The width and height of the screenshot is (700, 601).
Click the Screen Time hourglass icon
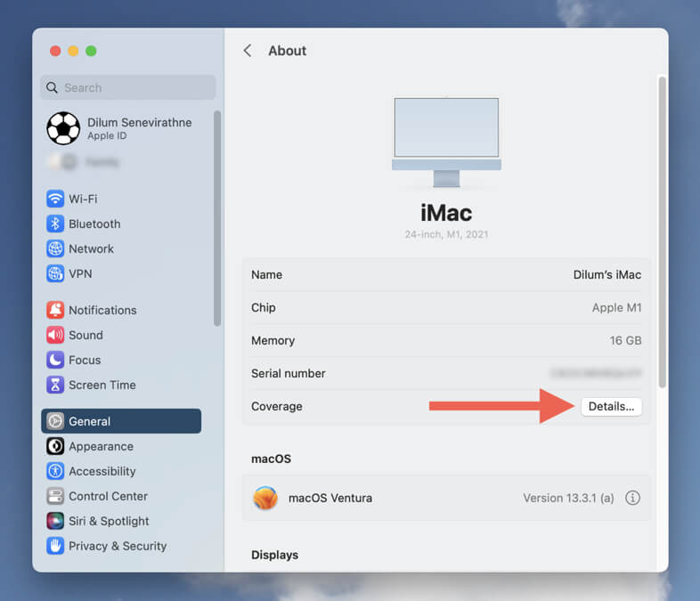pyautogui.click(x=55, y=385)
